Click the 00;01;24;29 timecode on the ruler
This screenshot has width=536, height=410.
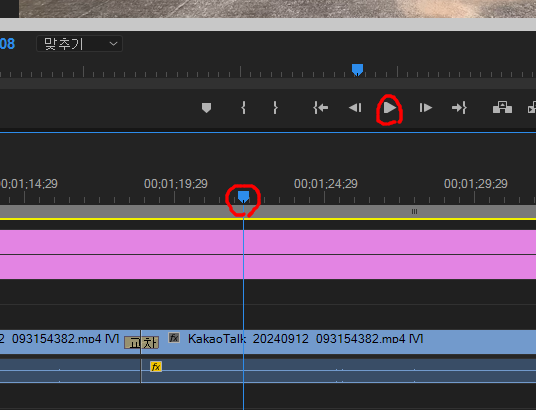(x=326, y=184)
